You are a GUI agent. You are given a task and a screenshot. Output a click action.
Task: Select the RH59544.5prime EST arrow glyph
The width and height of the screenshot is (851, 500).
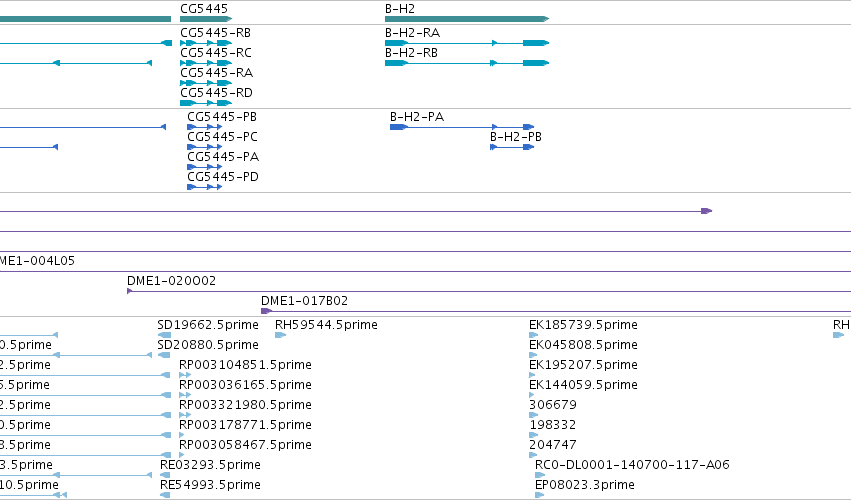pyautogui.click(x=280, y=335)
